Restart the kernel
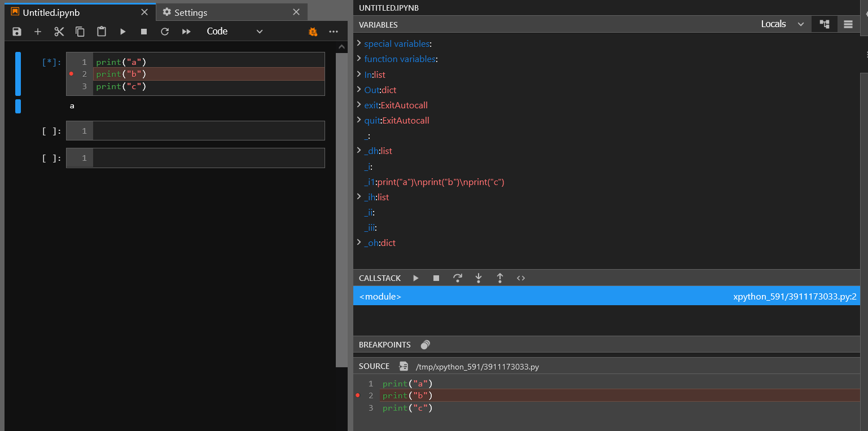This screenshot has height=431, width=868. [165, 31]
